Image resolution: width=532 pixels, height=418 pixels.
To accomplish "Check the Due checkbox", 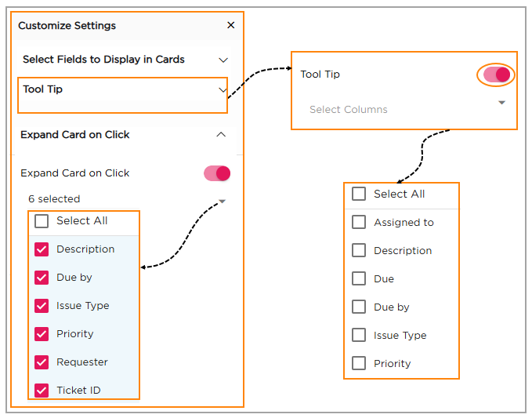I will 359,279.
